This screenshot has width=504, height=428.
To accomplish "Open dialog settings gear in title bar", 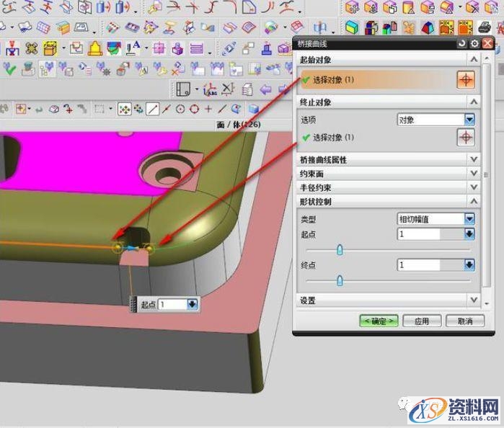I will 474,44.
